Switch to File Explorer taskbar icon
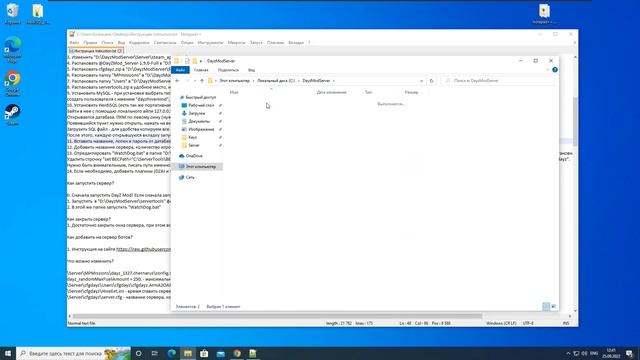The height and width of the screenshot is (360, 640). [188, 353]
